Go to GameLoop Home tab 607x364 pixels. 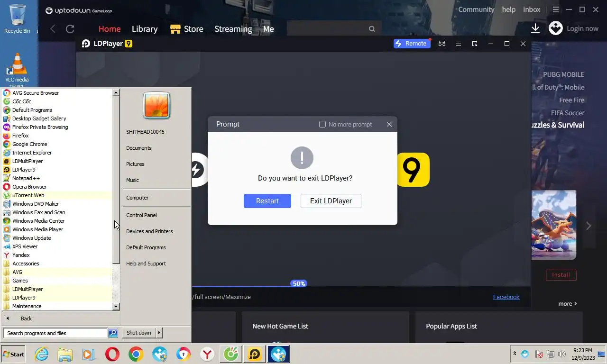click(110, 29)
